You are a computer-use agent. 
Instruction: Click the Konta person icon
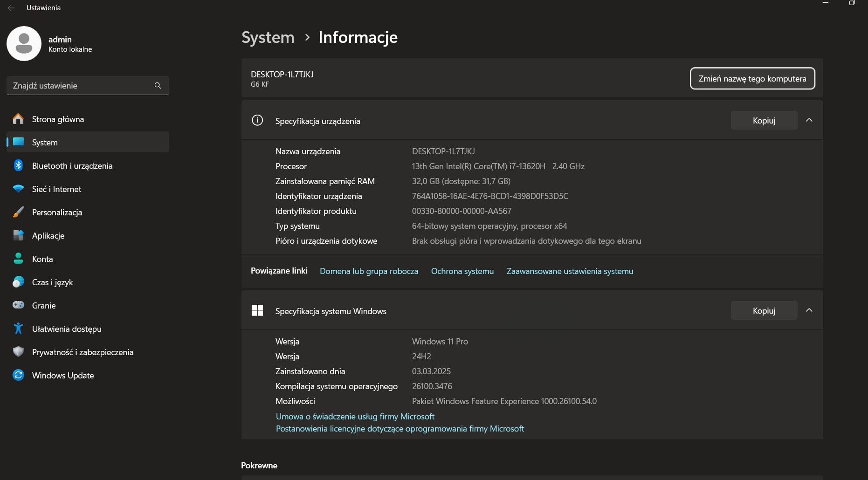click(18, 259)
